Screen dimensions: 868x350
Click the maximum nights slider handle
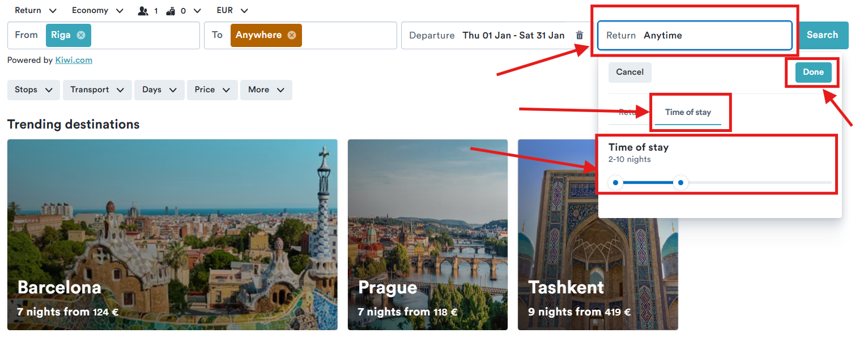tap(681, 183)
